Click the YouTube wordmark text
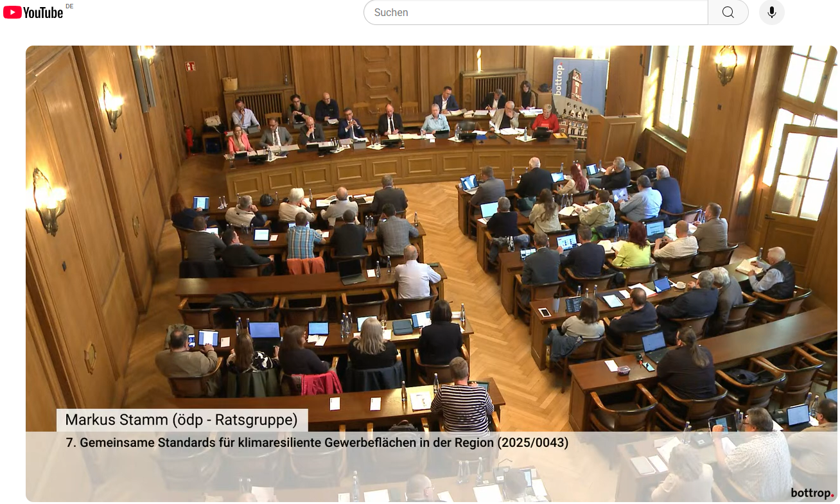 43,13
